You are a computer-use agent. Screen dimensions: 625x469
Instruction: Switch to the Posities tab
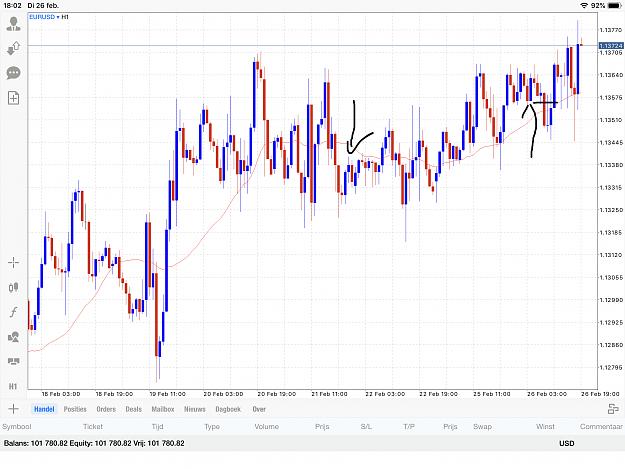[75, 409]
